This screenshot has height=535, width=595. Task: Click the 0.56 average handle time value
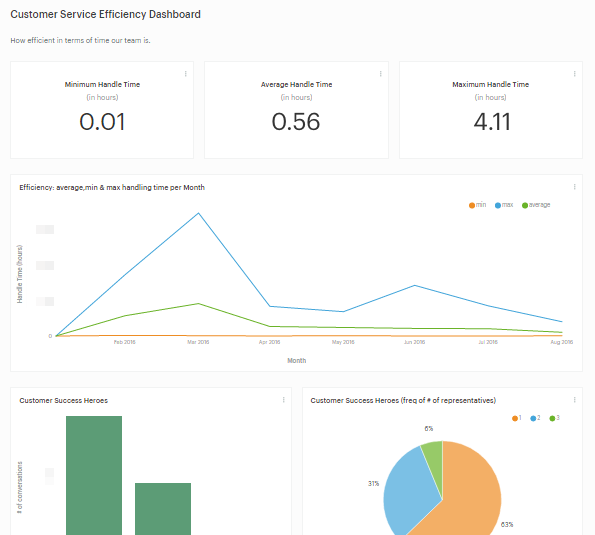296,122
